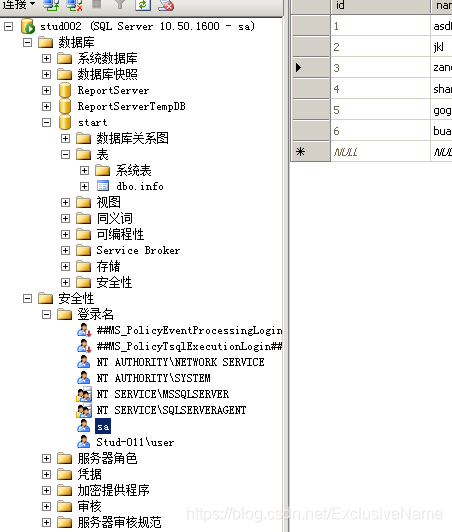452x532 pixels.
Task: Click the new-row asterisk row header
Action: click(x=310, y=152)
